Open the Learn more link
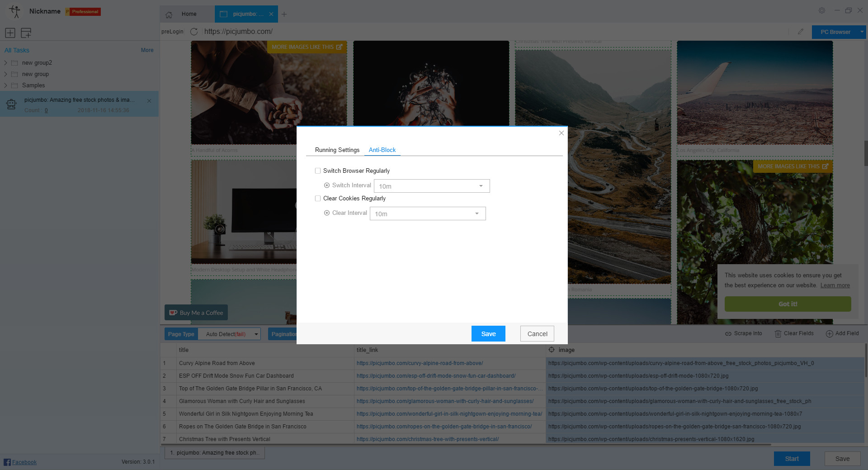This screenshot has height=470, width=868. [x=835, y=285]
